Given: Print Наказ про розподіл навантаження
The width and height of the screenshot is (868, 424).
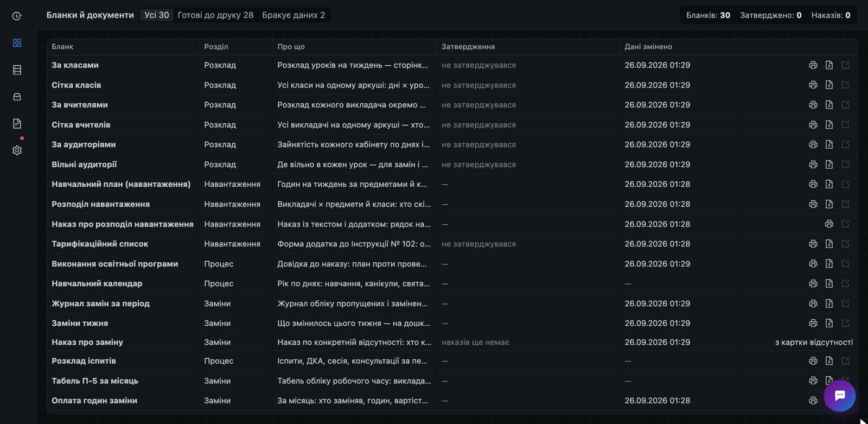Looking at the screenshot, I should 829,224.
